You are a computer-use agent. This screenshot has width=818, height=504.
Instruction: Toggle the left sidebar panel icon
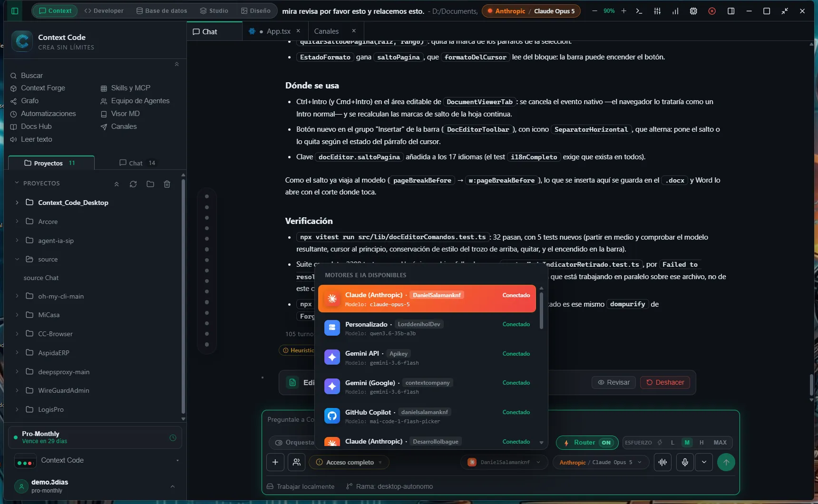click(x=15, y=11)
